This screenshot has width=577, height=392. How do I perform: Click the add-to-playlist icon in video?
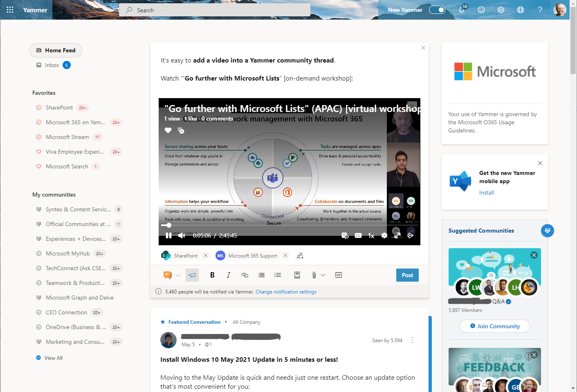coord(181,130)
